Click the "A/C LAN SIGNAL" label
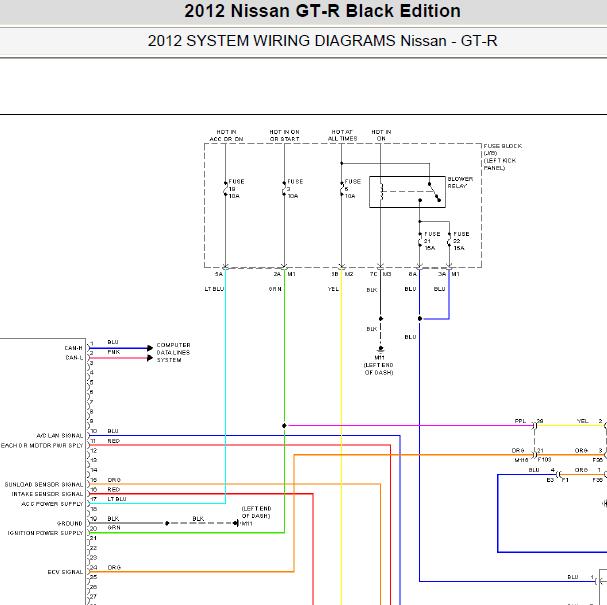The image size is (607, 605). [x=60, y=435]
